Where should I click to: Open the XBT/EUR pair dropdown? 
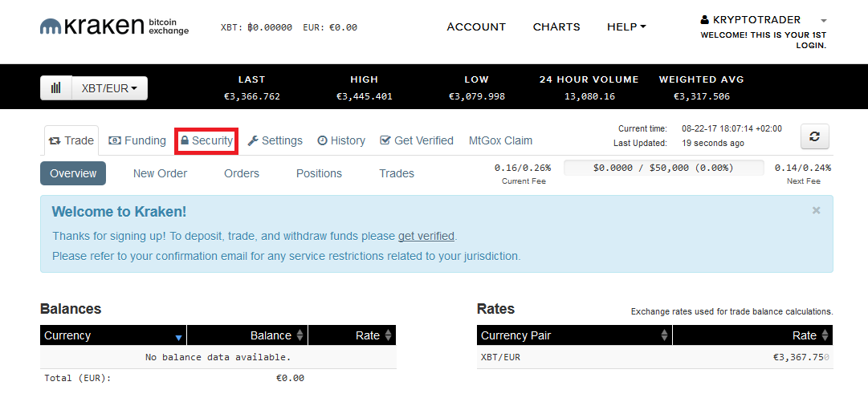coord(110,88)
